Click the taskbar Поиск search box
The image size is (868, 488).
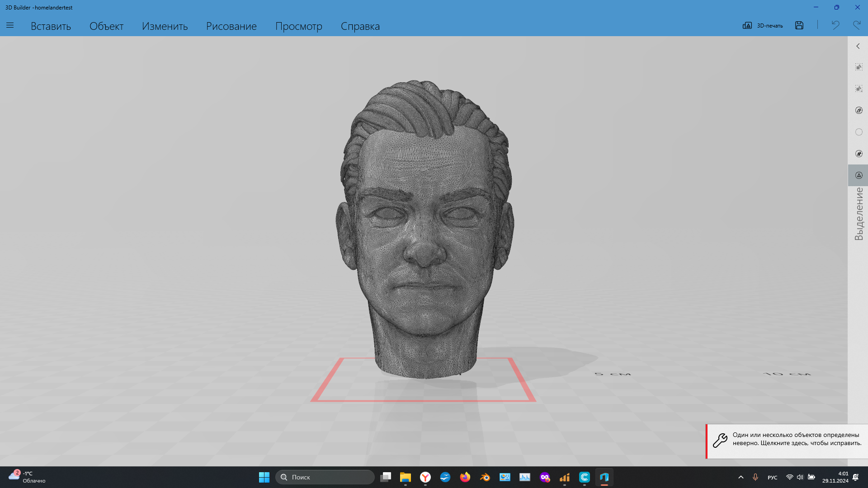(x=325, y=477)
